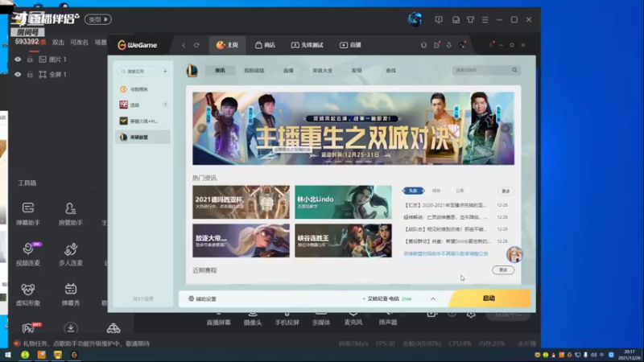Expand the 类型 dropdown in the 直播伴侣 header
Screen dimensions: 644x362
coord(97,19)
